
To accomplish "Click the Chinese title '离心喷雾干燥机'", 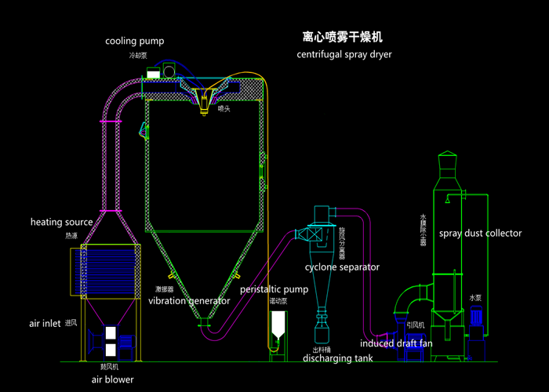I will [343, 37].
